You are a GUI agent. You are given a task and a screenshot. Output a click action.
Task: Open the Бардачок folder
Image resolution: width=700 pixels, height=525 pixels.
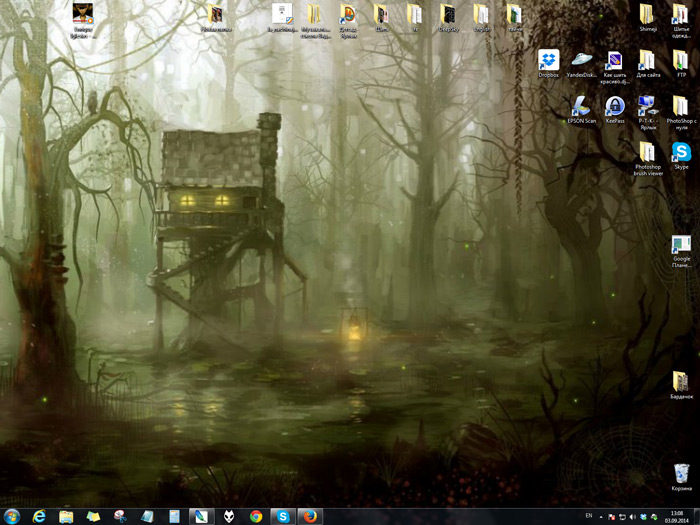681,385
